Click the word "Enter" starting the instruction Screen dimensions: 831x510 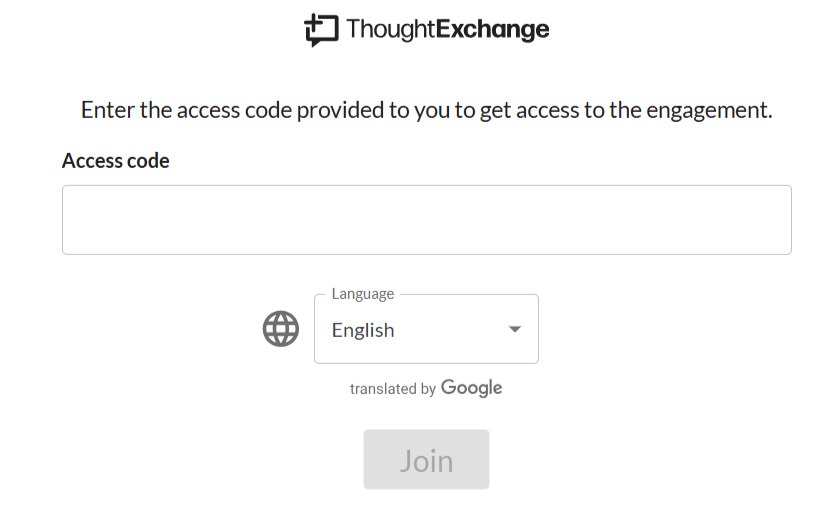108,110
